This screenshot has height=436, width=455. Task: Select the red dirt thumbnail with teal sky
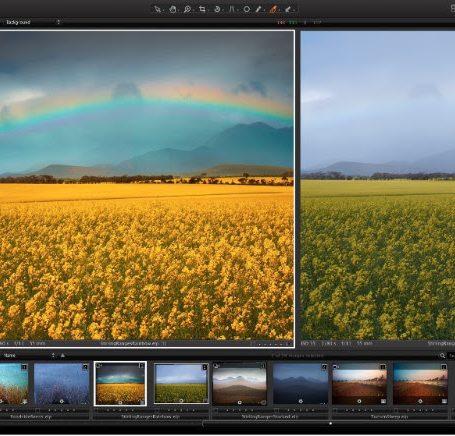(420, 384)
